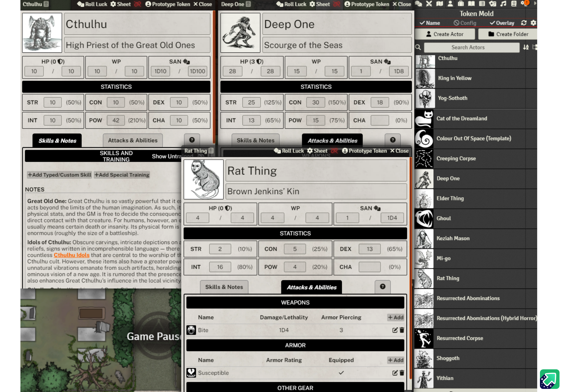562x392 pixels.
Task: Open the Compendium Packs atlas tab
Action: click(x=514, y=4)
